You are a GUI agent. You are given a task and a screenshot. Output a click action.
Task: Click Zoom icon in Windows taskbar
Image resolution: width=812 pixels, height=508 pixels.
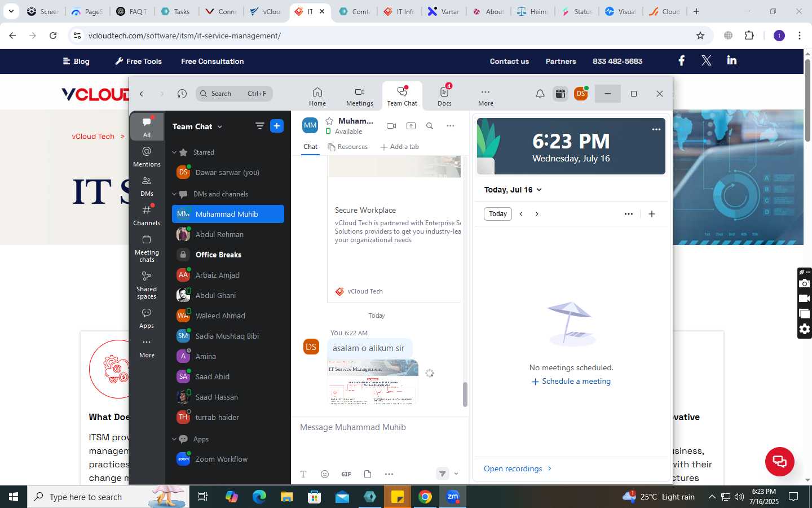coord(453,497)
